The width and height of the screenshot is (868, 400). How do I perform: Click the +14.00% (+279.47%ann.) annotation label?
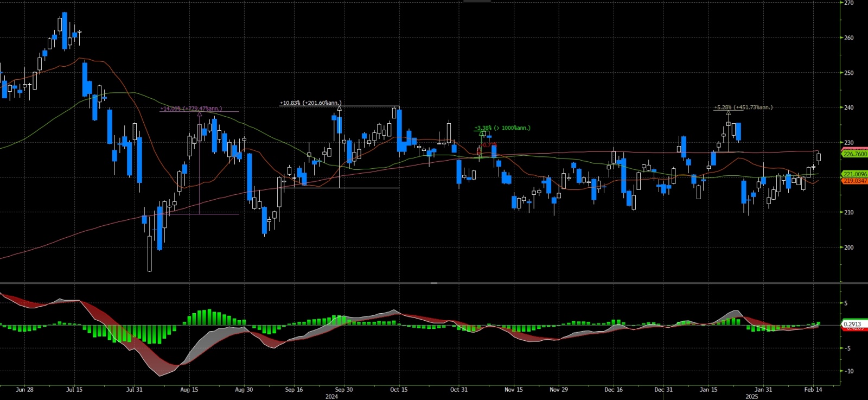pos(191,109)
